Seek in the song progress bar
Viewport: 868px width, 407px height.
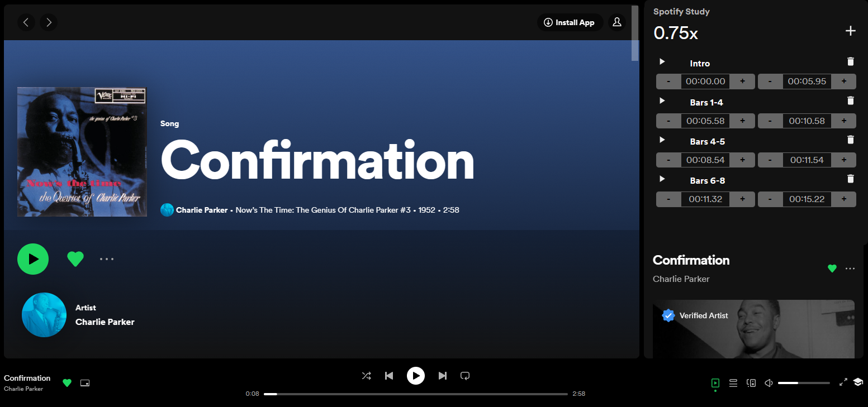[416, 394]
